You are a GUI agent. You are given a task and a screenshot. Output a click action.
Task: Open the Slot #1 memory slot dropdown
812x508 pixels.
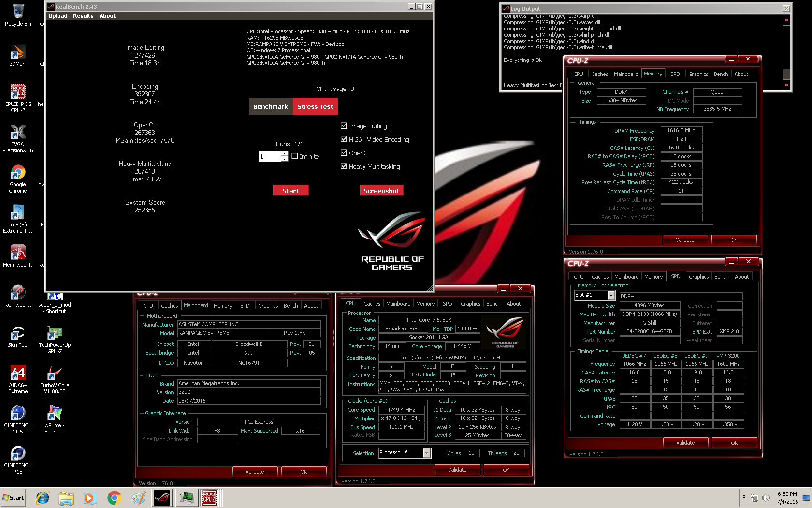pos(611,296)
